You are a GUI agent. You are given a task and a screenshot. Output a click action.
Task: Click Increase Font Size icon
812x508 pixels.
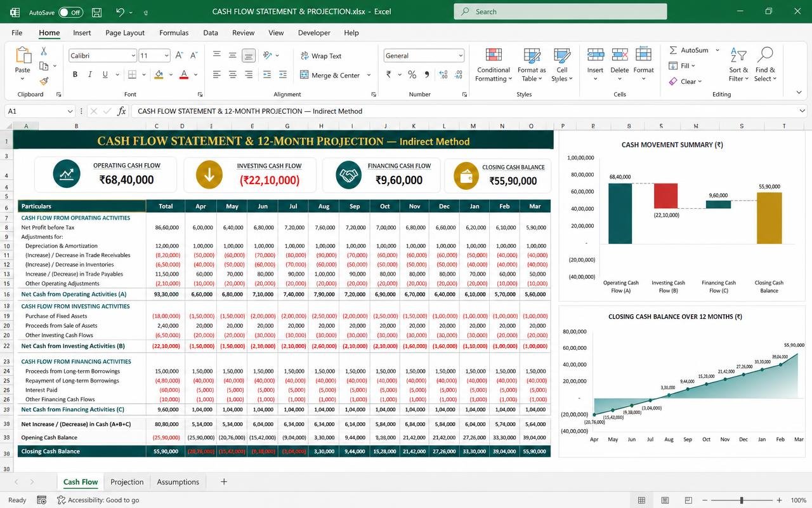click(179, 56)
